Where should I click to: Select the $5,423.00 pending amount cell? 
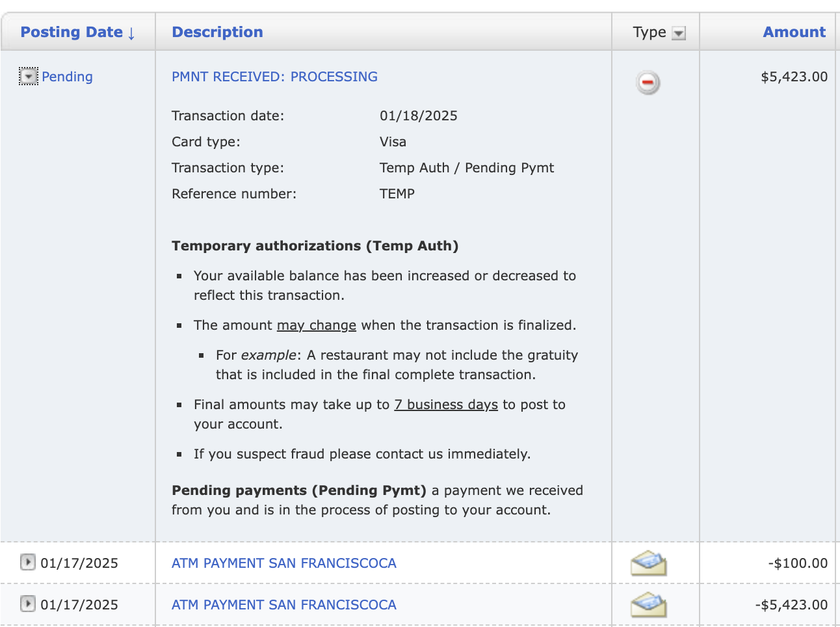coord(794,76)
